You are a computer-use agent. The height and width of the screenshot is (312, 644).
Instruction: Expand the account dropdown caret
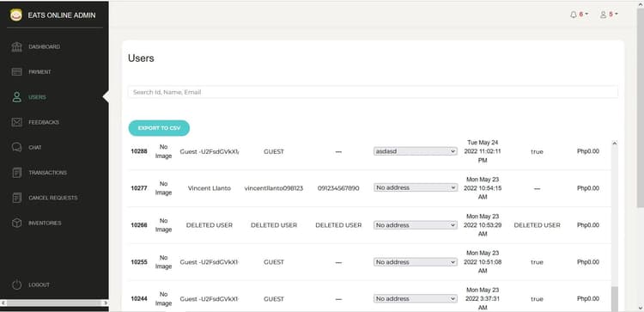pos(616,15)
